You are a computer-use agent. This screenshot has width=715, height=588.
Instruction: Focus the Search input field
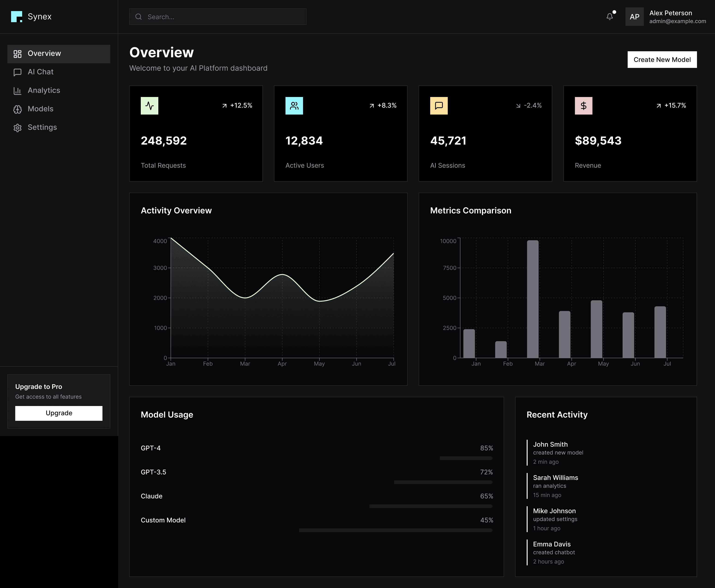coord(223,17)
